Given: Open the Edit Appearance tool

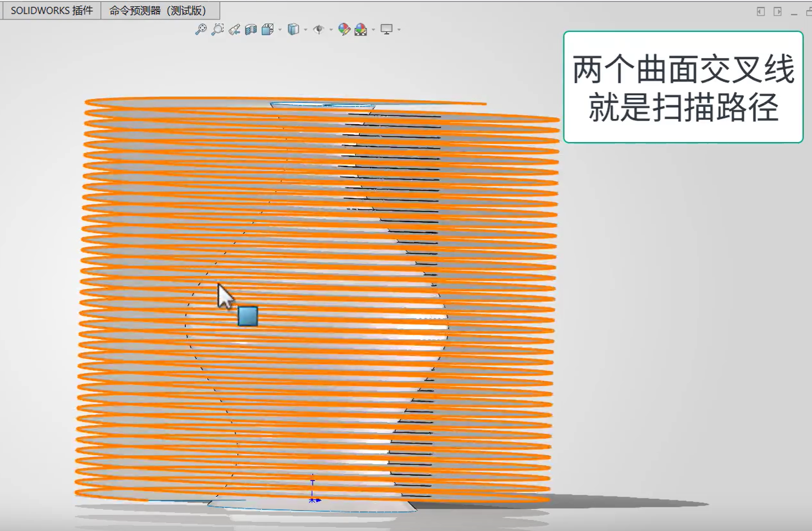Looking at the screenshot, I should [x=344, y=30].
